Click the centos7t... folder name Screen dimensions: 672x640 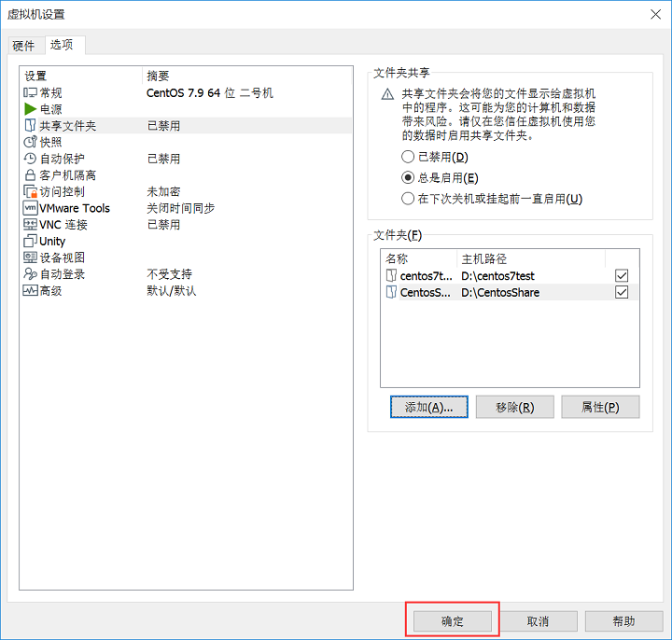click(426, 276)
